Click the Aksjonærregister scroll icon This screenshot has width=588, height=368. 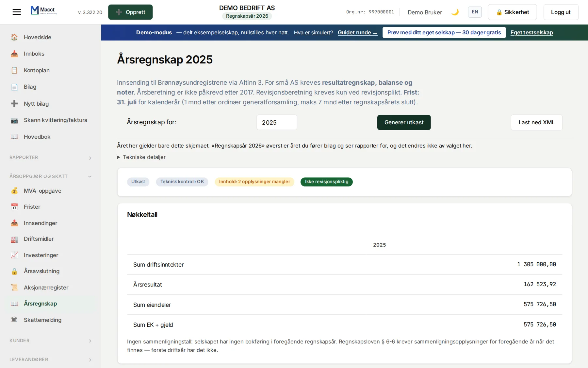[x=14, y=288]
